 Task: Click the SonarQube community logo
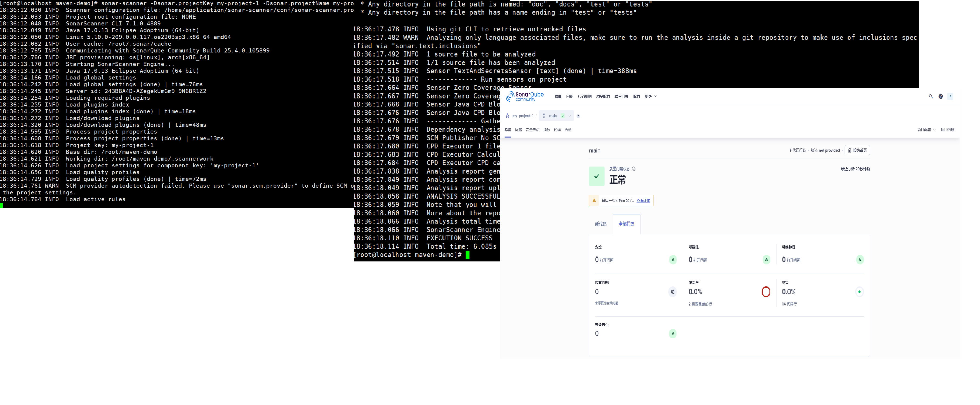[525, 97]
